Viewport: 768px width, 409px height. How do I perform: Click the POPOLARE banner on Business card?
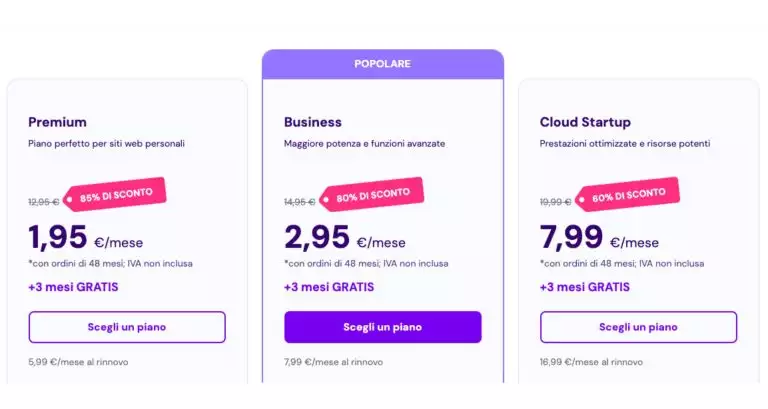click(383, 64)
